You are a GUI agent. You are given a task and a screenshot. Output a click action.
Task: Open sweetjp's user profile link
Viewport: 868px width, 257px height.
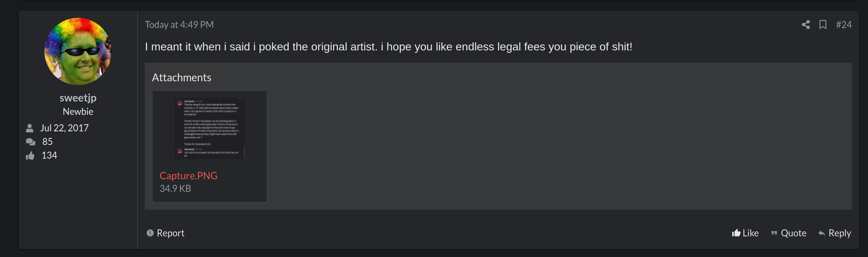click(78, 98)
